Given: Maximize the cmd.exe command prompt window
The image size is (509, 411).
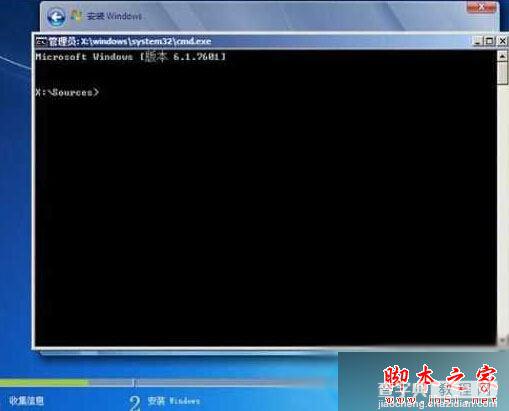Looking at the screenshot, I should (x=490, y=41).
